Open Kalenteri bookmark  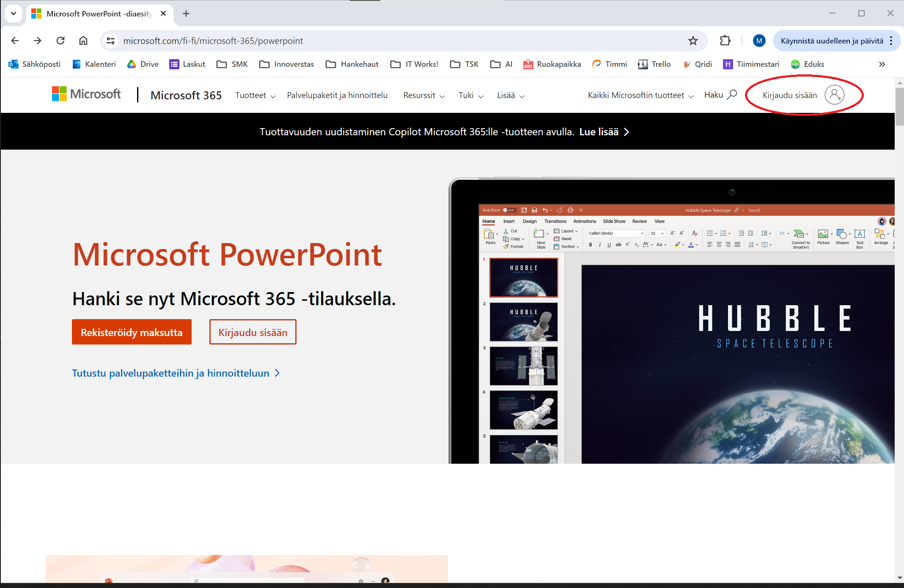[x=94, y=64]
